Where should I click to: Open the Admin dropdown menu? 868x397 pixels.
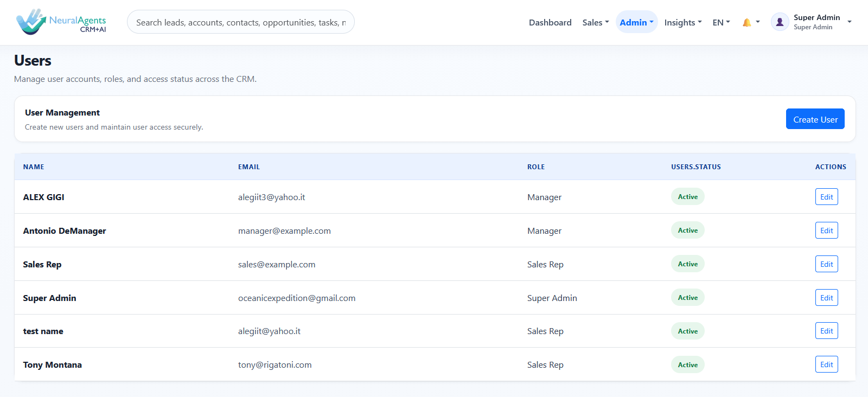coord(636,22)
